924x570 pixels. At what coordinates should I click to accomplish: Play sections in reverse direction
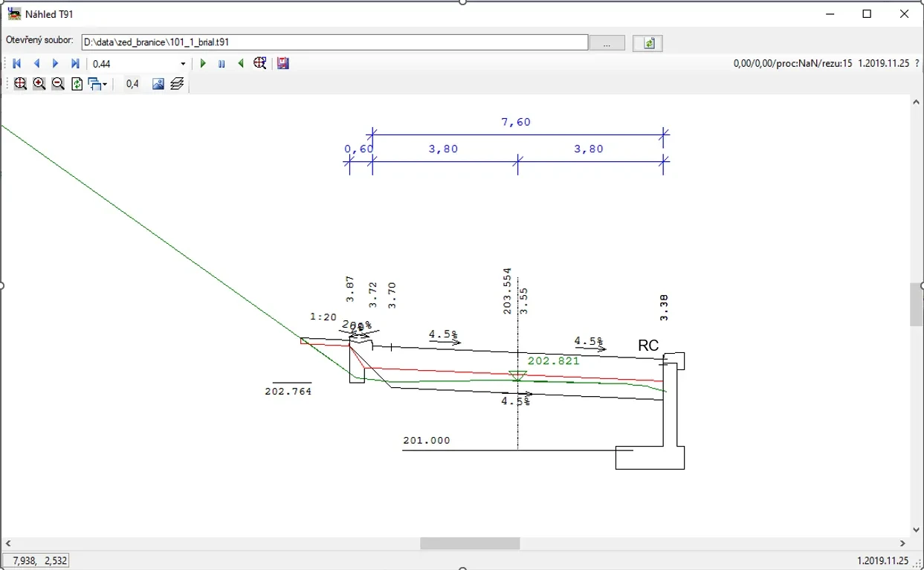tap(241, 64)
